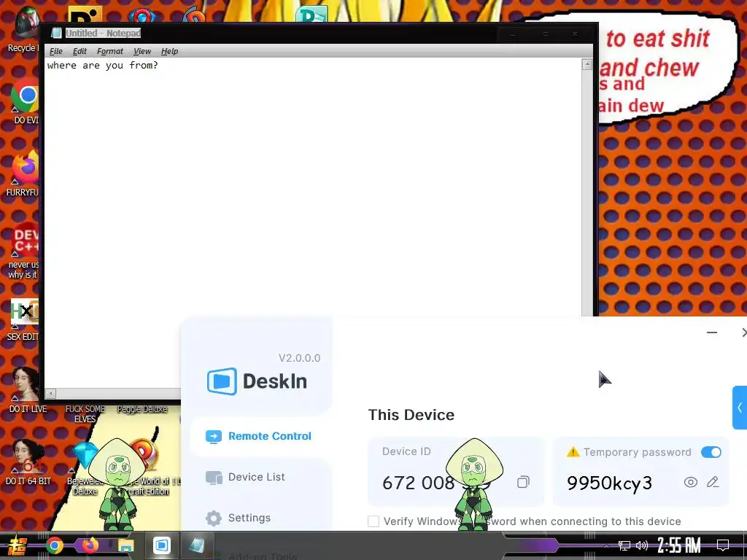Open Device List in DeskIn sidebar
Viewport: 747px width, 560px height.
(x=245, y=477)
